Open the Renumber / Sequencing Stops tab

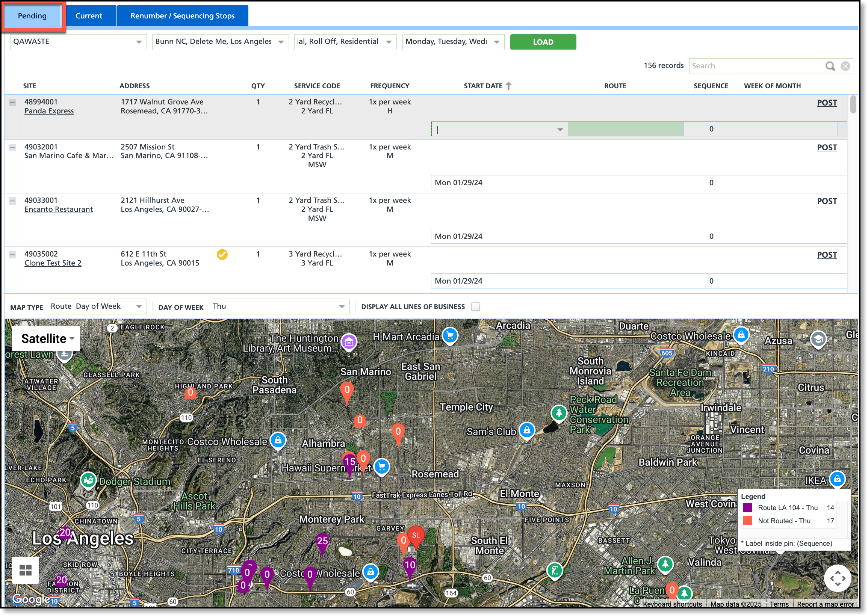click(183, 16)
